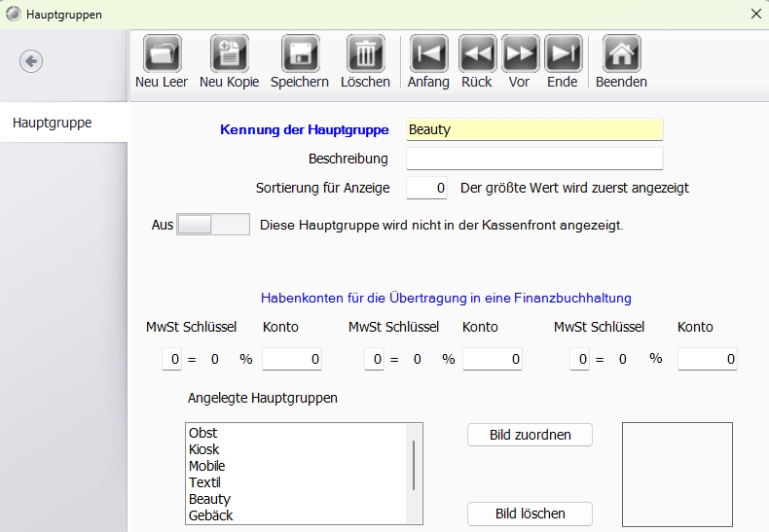Screen dimensions: 769x532
Task: Toggle the Aus switch for Kassenfront display
Action: click(x=213, y=225)
